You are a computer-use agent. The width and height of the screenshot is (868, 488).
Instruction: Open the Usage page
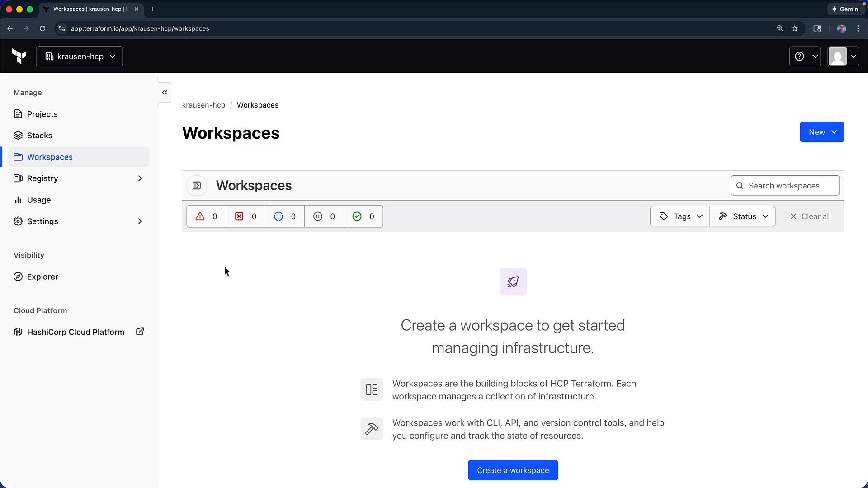79,200
